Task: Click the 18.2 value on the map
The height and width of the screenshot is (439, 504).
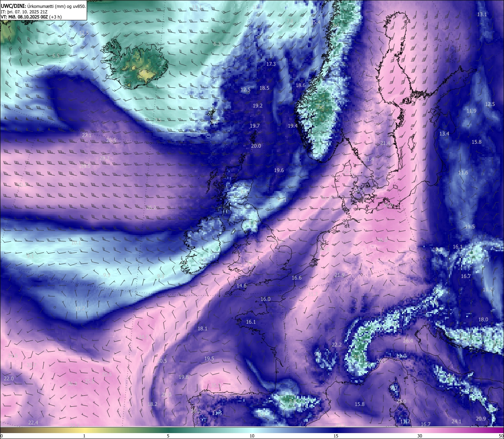Action: click(152, 404)
